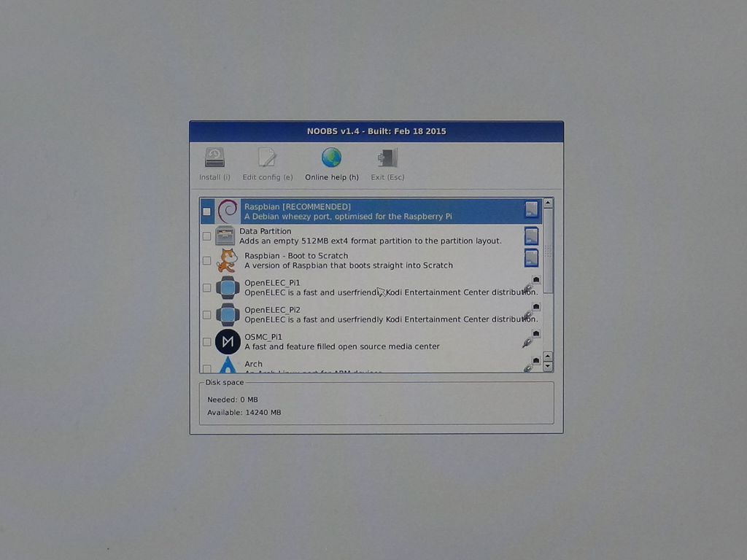
Task: Select the "OSMC_Pi1" row title
Action: 263,337
